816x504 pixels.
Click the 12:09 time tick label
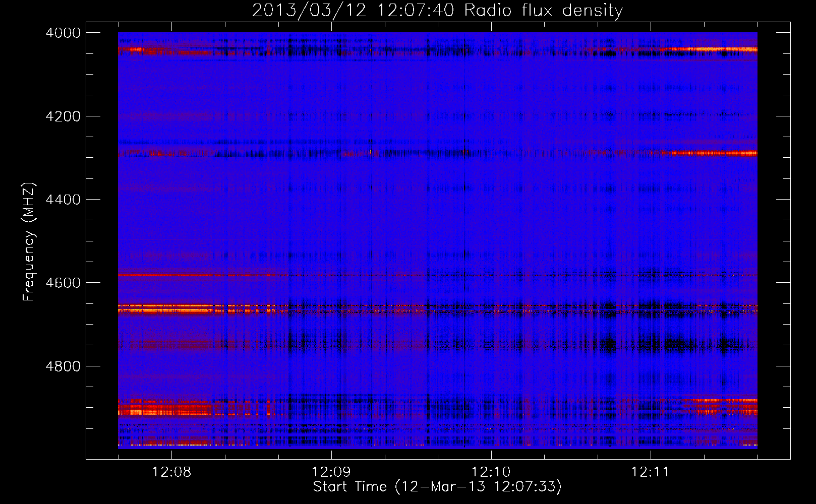point(331,472)
